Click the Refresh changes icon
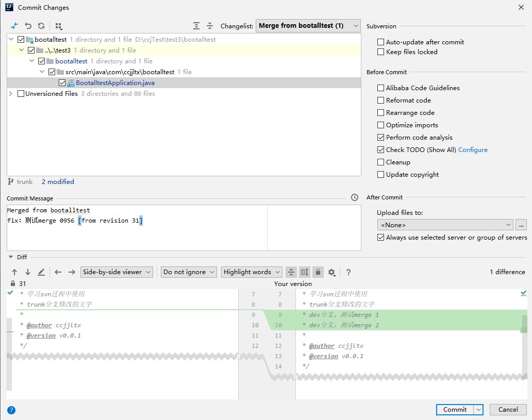The image size is (532, 420). click(41, 26)
